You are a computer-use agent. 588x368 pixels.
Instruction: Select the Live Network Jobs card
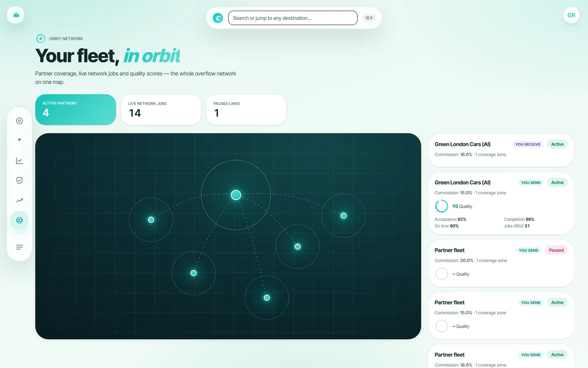pyautogui.click(x=161, y=110)
